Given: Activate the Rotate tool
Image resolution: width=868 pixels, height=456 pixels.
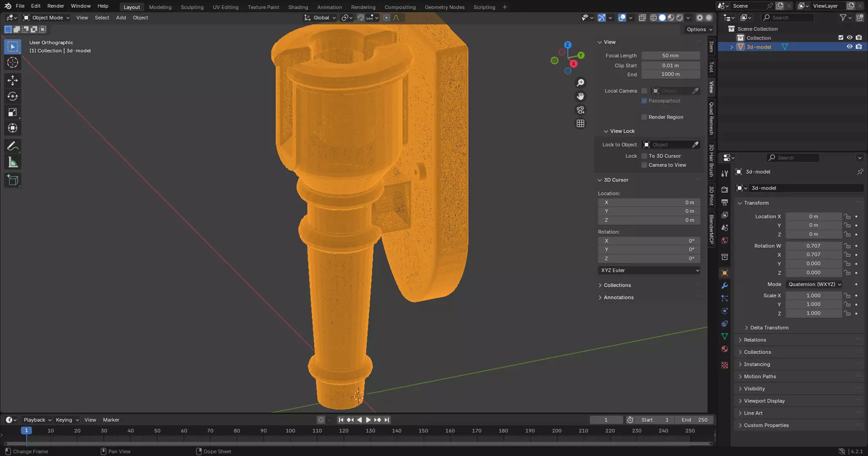Looking at the screenshot, I should click(13, 96).
